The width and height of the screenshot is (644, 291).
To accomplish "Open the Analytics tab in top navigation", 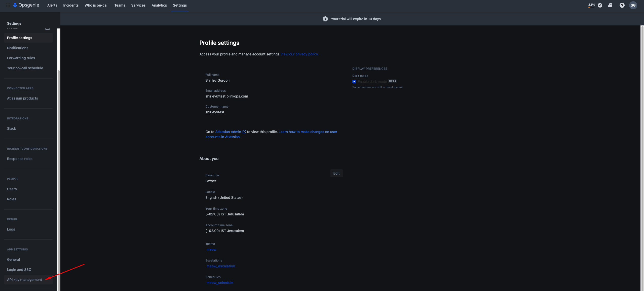I will (x=159, y=5).
